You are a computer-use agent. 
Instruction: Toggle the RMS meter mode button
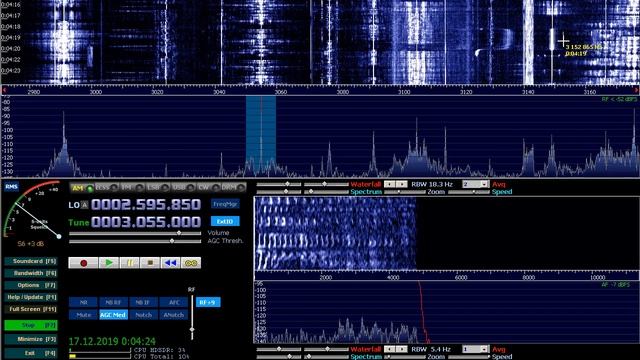[x=11, y=187]
